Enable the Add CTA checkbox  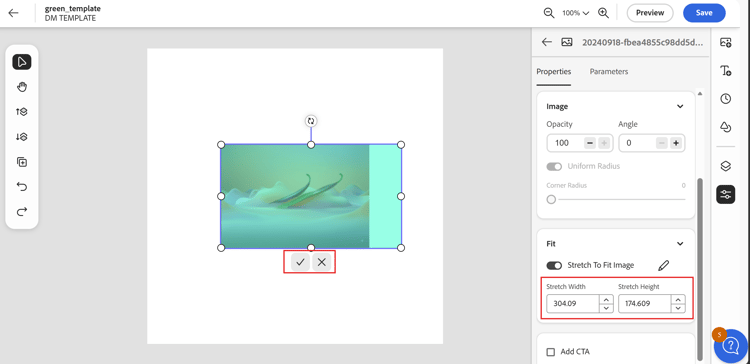coord(551,352)
